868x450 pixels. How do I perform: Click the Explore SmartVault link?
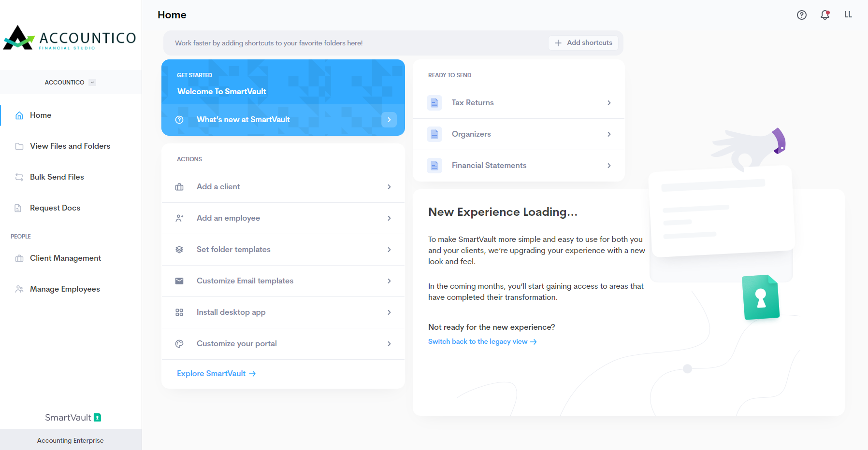(x=216, y=374)
